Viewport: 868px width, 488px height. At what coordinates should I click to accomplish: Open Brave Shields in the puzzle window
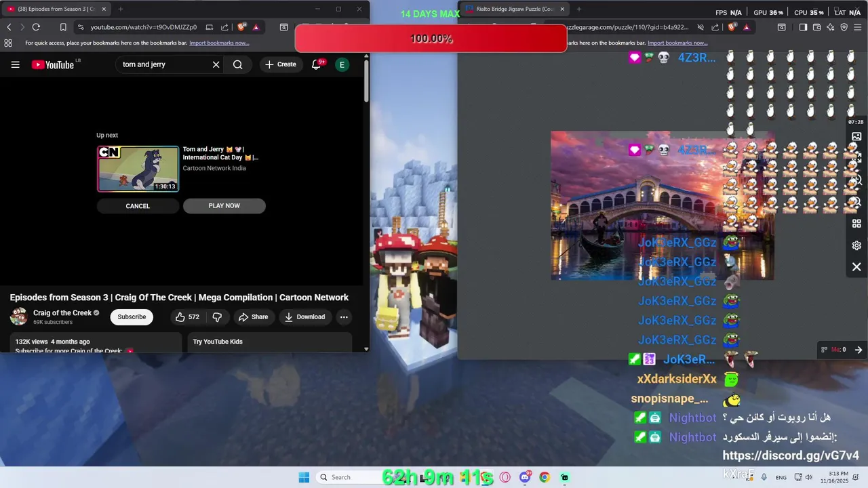732,27
